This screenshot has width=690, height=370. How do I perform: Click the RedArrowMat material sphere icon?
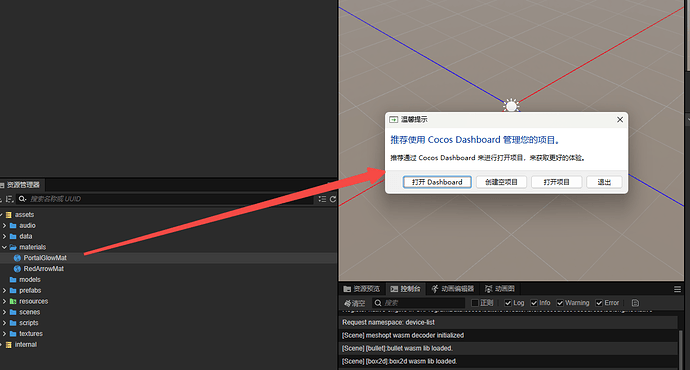(x=17, y=269)
